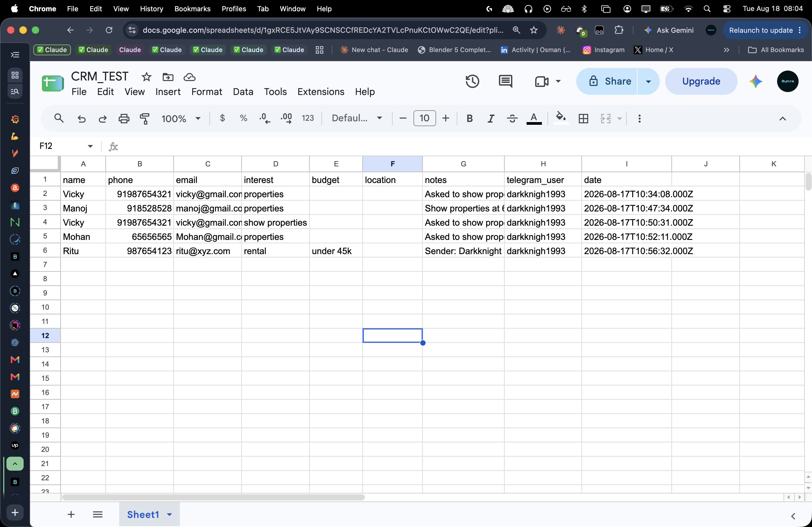Screen dimensions: 812x527
Task: Decrease decimal places button
Action: point(264,118)
